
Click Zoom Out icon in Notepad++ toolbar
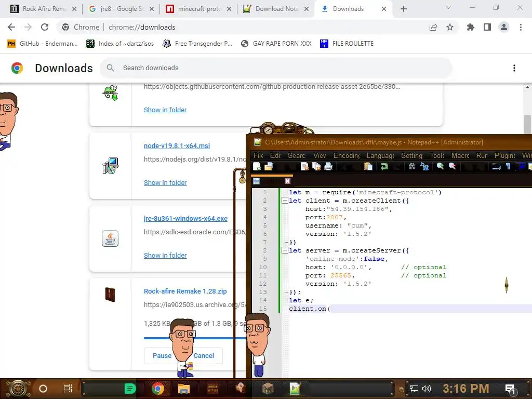453,166
